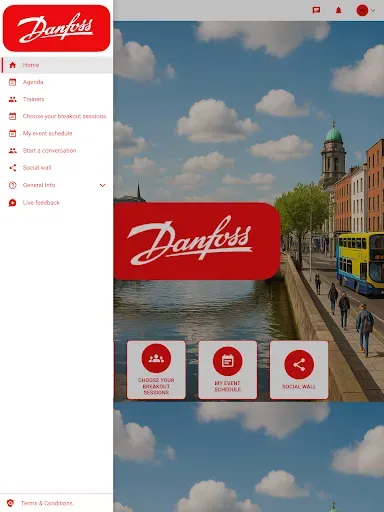Viewport: 384px width, 512px height.
Task: Open General Info menu item label
Action: 39,185
